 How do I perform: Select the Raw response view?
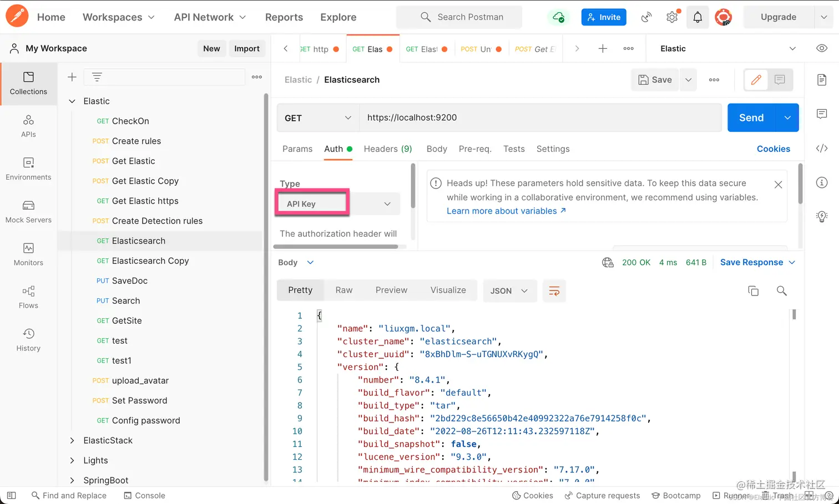[344, 290]
